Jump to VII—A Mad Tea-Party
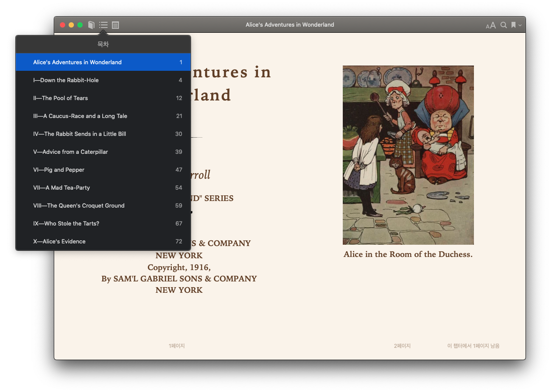 click(103, 187)
